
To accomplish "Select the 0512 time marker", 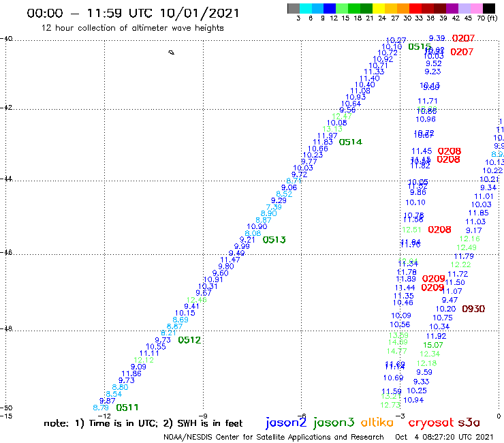I will 189,340.
